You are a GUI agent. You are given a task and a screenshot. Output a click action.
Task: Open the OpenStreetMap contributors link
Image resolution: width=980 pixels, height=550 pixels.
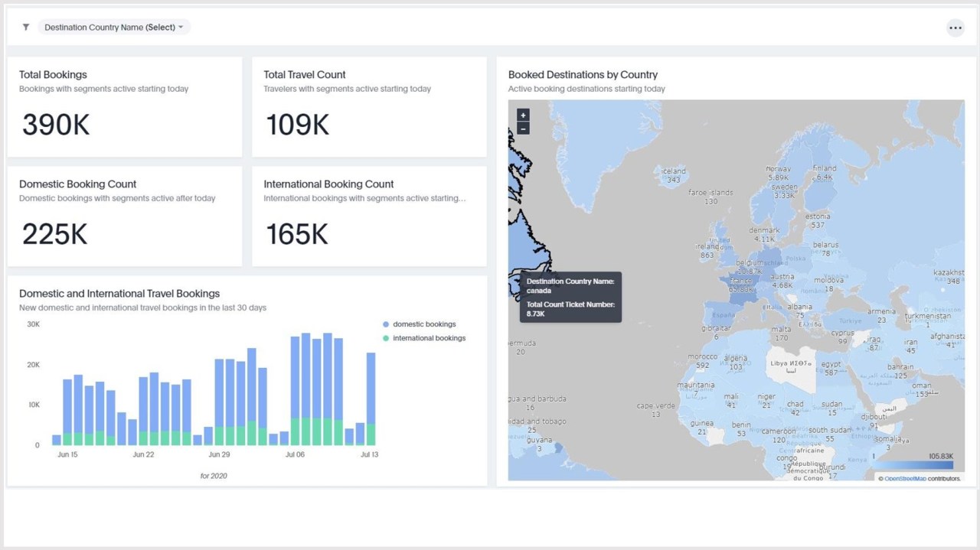point(905,478)
